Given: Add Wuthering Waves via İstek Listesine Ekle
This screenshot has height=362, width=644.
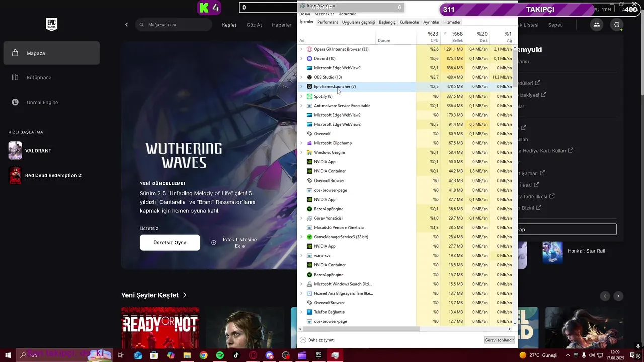Looking at the screenshot, I should [235, 242].
